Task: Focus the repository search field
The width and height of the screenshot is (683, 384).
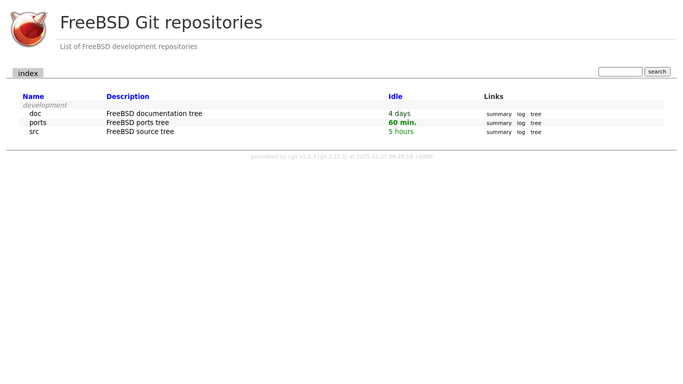Action: pos(620,72)
